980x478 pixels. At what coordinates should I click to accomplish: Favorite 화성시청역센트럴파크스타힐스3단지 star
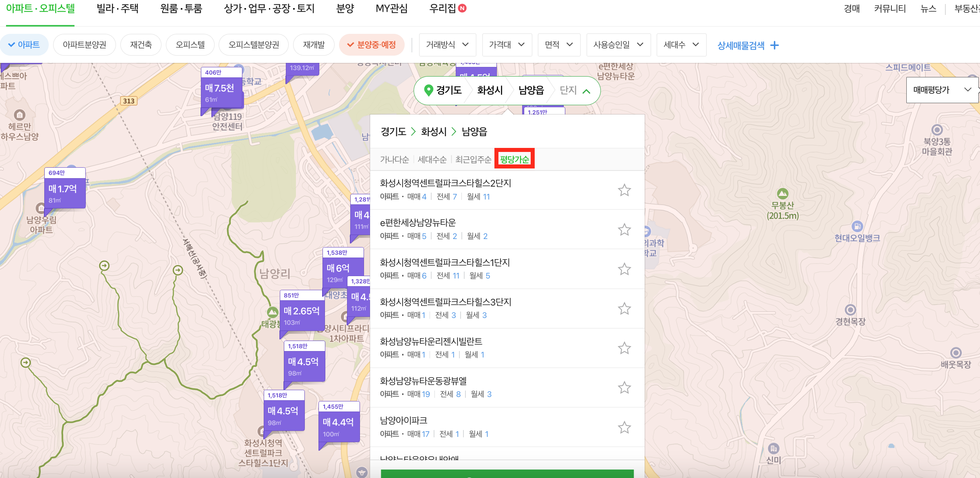pyautogui.click(x=624, y=308)
